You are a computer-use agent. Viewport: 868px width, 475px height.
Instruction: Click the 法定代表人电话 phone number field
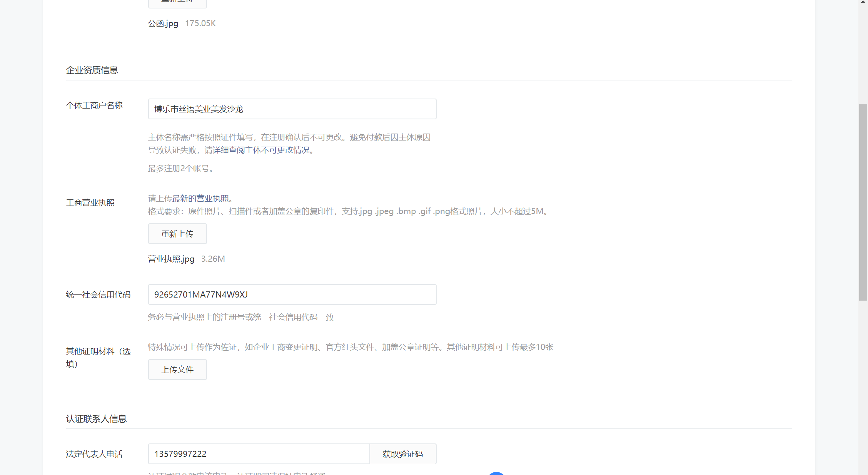pyautogui.click(x=259, y=454)
